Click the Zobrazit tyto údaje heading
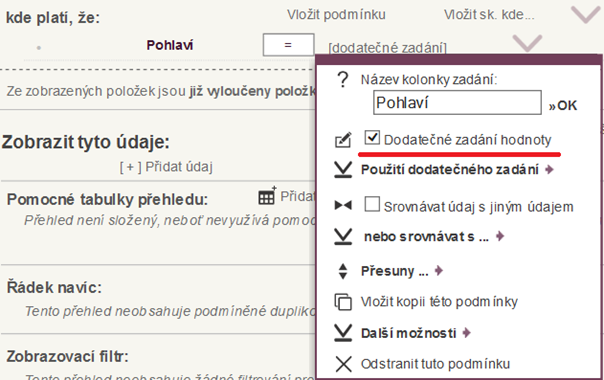604x380 pixels. tap(86, 142)
